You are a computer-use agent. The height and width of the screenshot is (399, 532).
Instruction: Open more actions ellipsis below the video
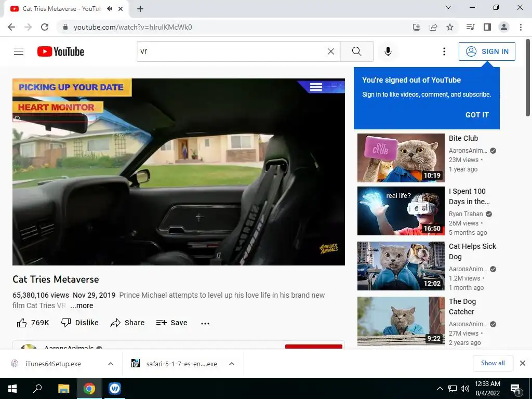[205, 323]
